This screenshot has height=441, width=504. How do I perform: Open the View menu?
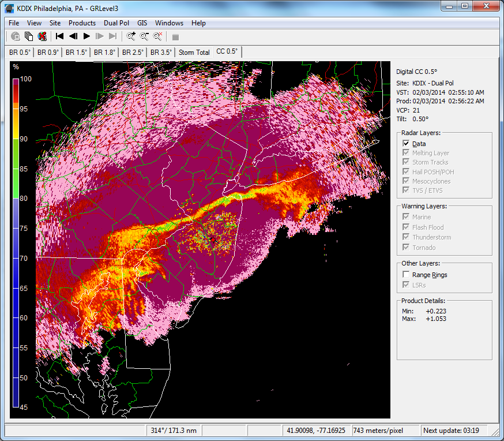tap(34, 23)
